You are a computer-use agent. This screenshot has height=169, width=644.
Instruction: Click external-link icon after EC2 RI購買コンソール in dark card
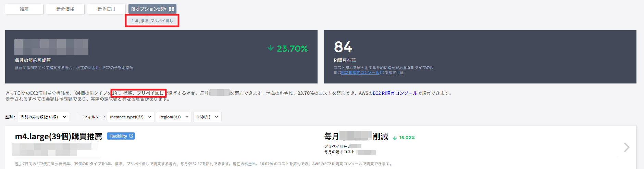pyautogui.click(x=382, y=73)
